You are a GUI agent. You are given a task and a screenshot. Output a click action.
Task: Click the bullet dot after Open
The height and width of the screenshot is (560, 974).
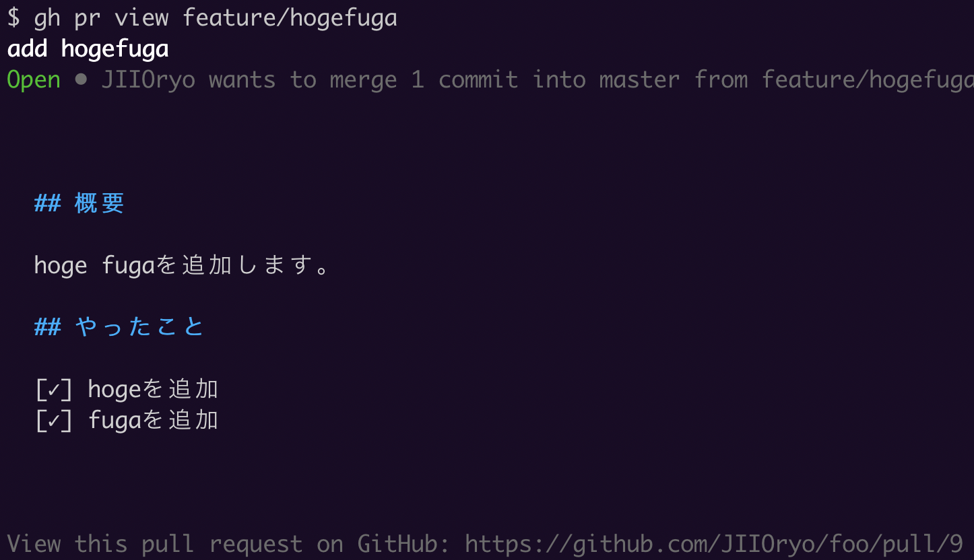81,80
